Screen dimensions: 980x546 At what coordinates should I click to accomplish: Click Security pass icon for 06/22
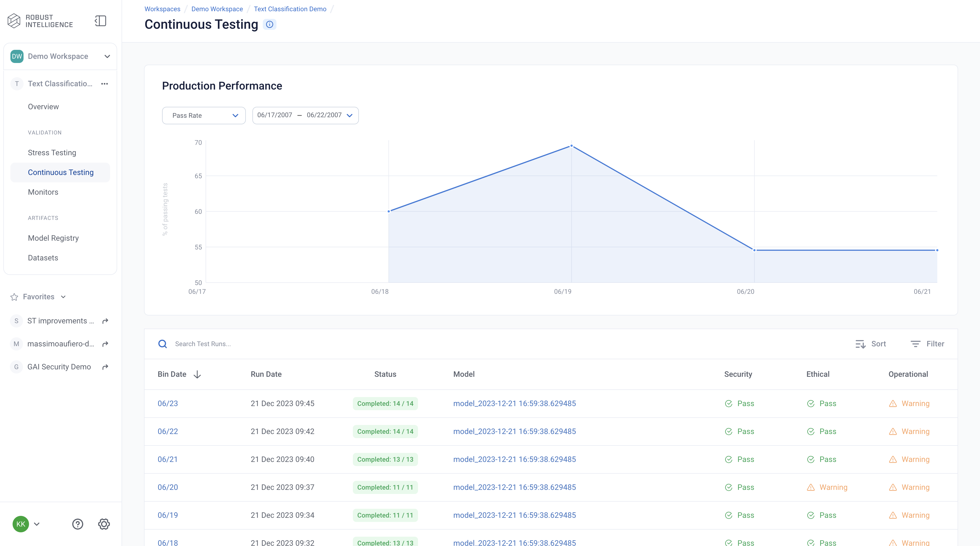tap(728, 432)
